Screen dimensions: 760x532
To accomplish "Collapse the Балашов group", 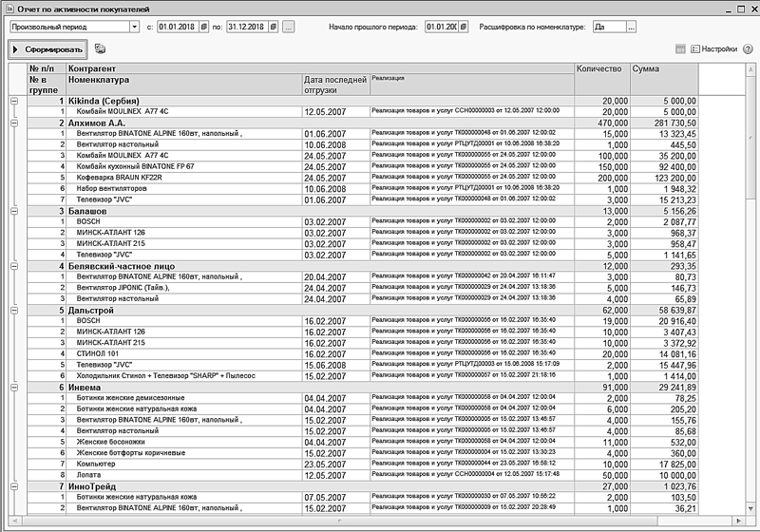I will (14, 211).
